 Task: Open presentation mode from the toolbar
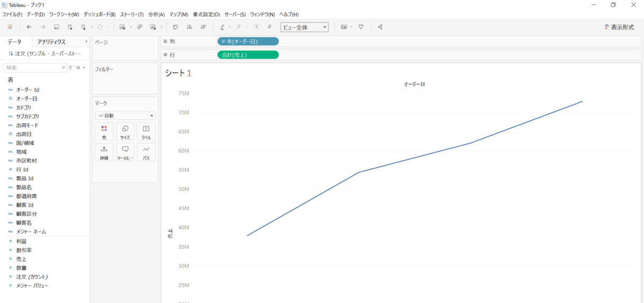[361, 27]
